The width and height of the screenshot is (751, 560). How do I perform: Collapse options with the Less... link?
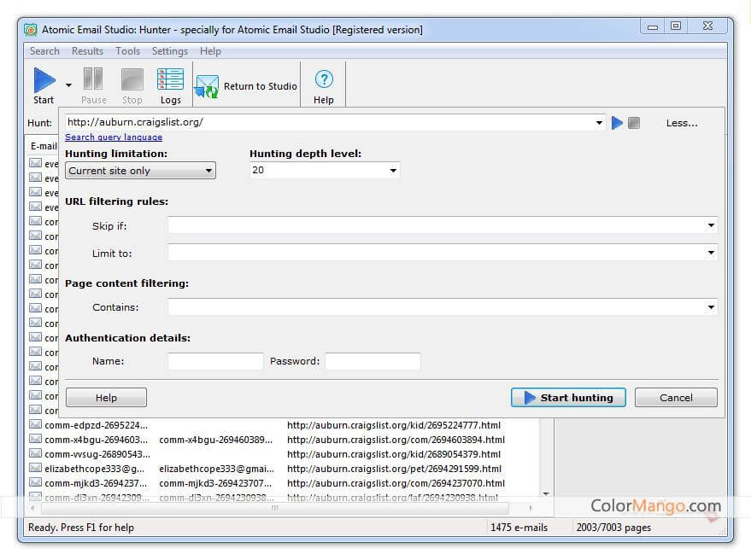tap(682, 123)
